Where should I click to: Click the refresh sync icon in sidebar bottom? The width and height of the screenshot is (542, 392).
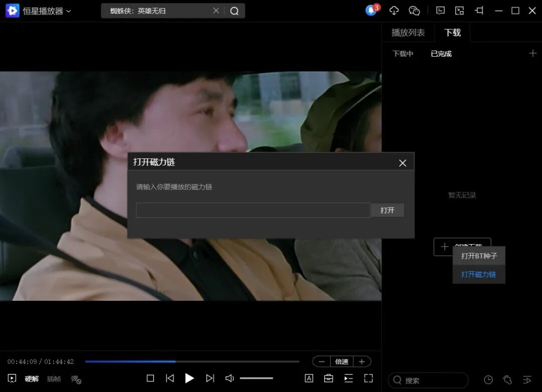point(507,380)
